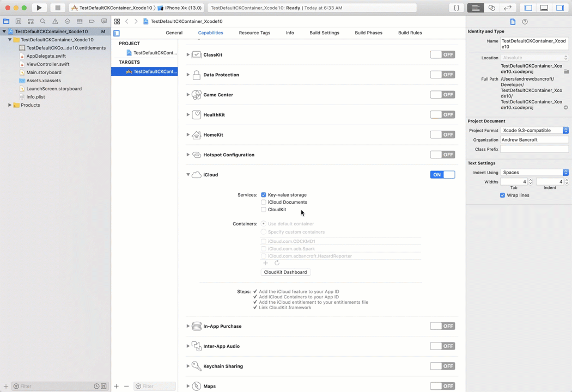Show the quick help inspector
Viewport: 572px width, 392px height.
tap(525, 22)
